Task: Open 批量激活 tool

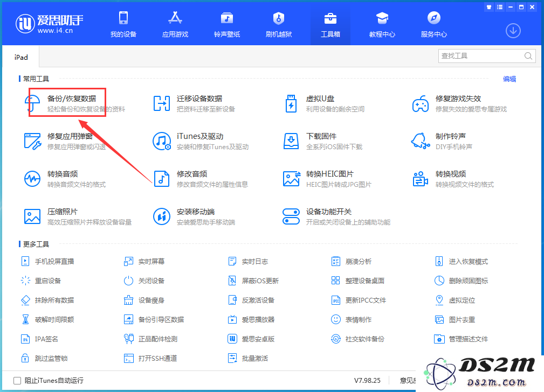Action: click(x=248, y=359)
